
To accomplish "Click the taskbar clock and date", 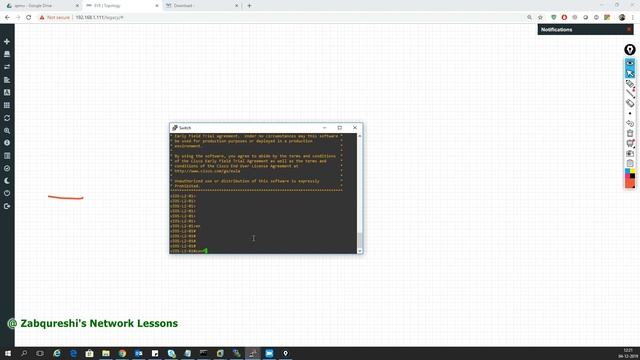I will [627, 353].
